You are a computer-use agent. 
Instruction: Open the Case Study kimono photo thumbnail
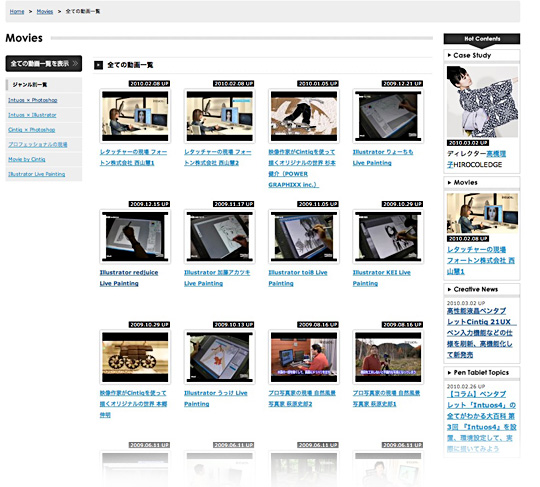pos(482,102)
